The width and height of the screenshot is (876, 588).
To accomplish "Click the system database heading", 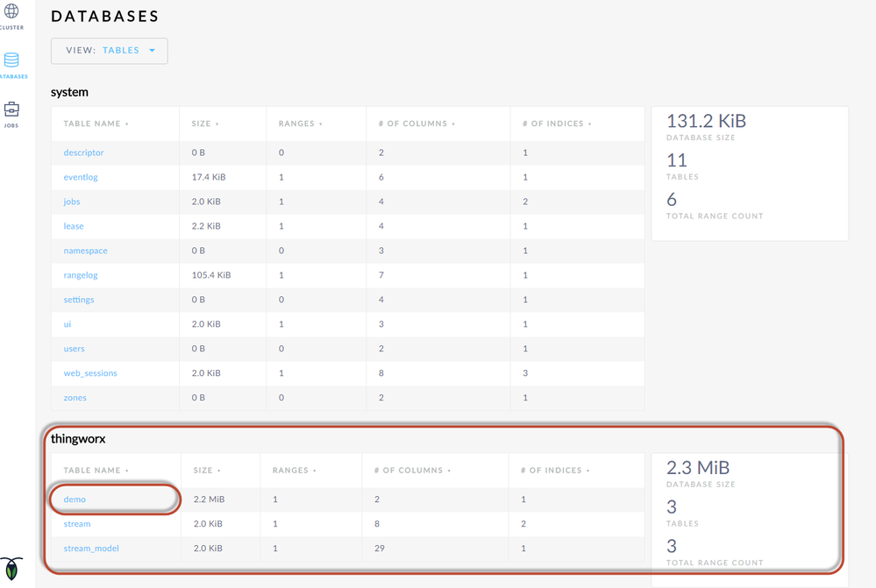I will [x=69, y=93].
